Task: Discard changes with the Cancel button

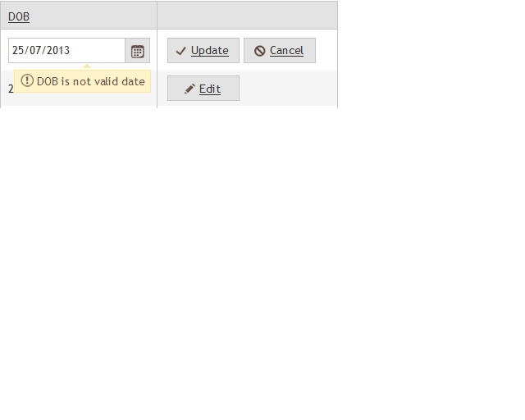Action: click(280, 51)
